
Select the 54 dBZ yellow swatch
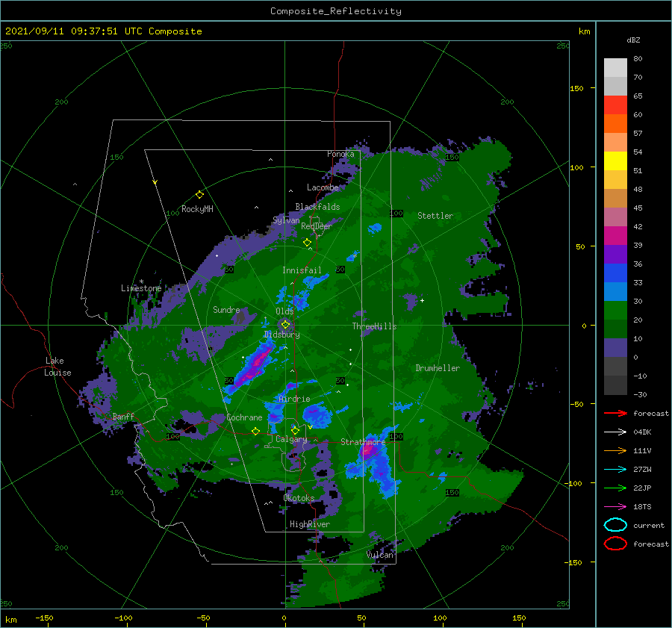point(615,161)
